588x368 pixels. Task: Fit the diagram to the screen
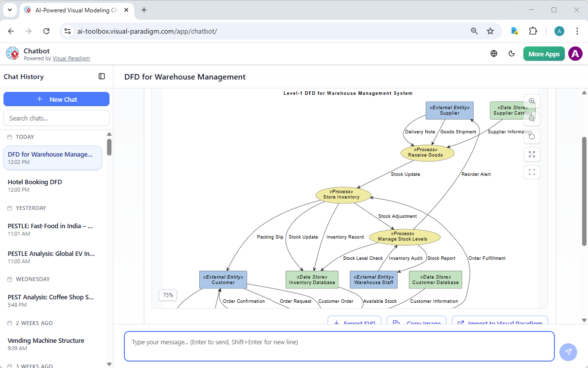click(x=532, y=172)
